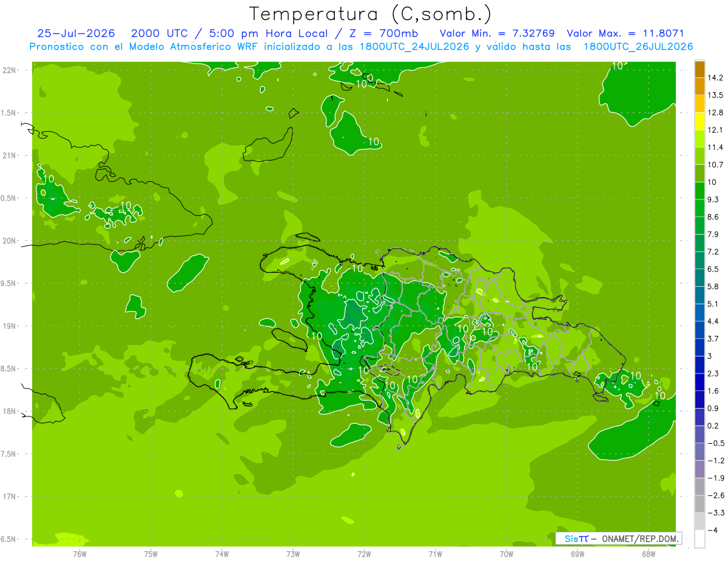Click the 'ONAMET/REP.DOM.' credit label
728x562 pixels.
(641, 538)
